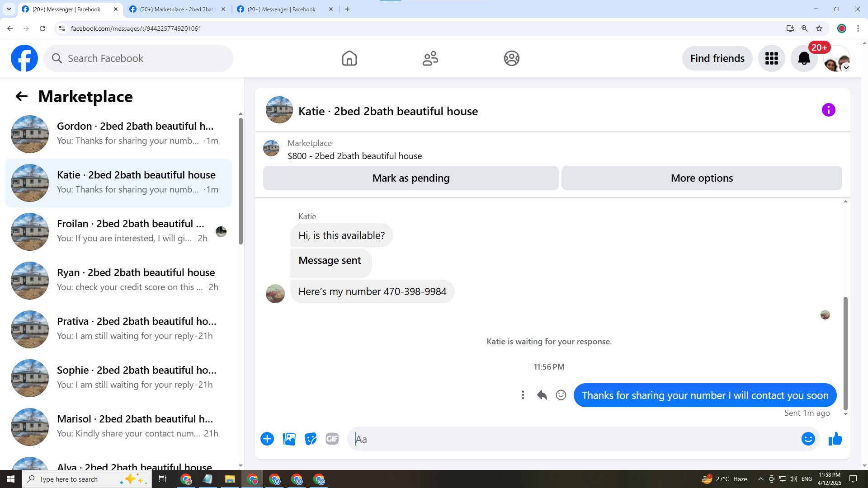
Task: Open Katie's avatar beside her message
Action: click(275, 294)
